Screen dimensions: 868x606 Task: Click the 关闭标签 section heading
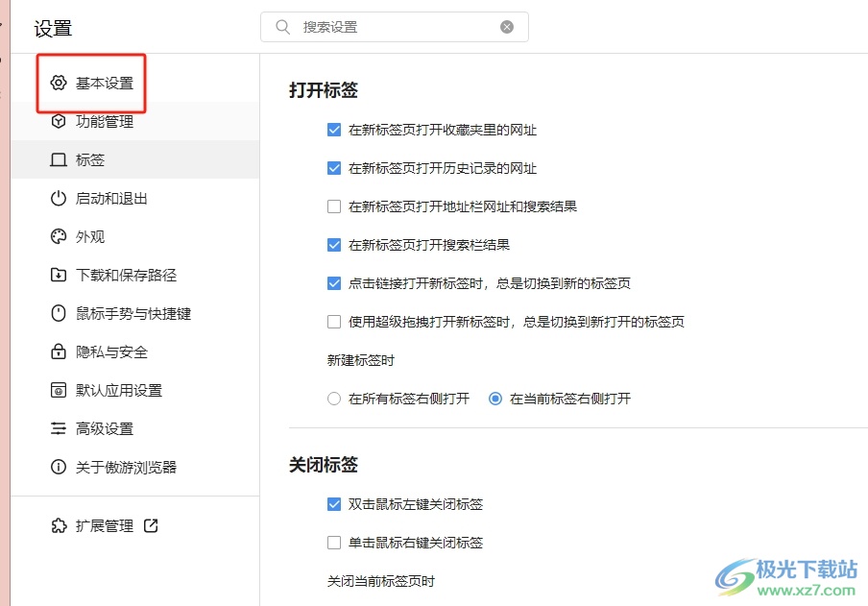(x=324, y=464)
